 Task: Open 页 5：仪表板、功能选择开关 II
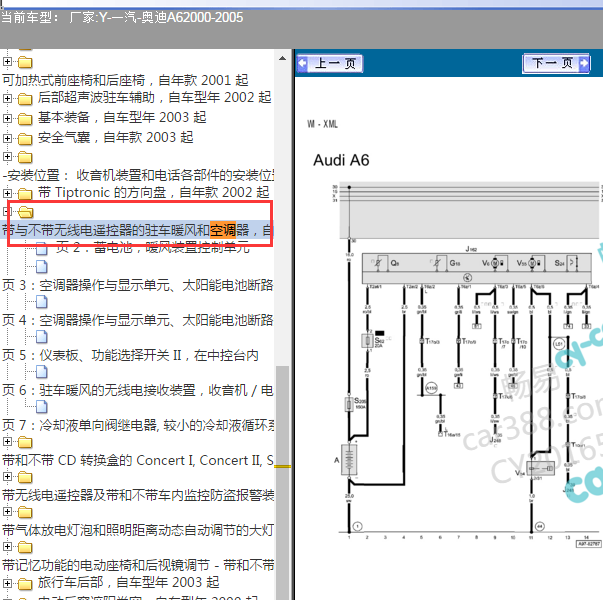130,355
